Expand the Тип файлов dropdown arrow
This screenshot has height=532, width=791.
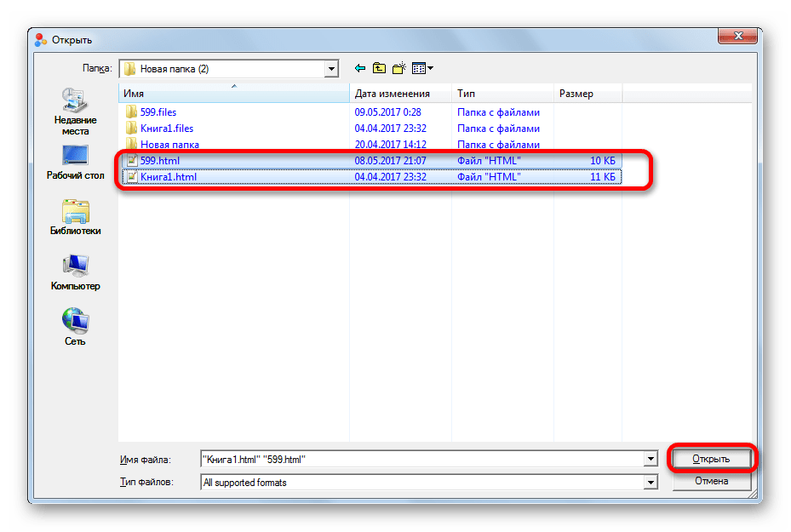[651, 482]
